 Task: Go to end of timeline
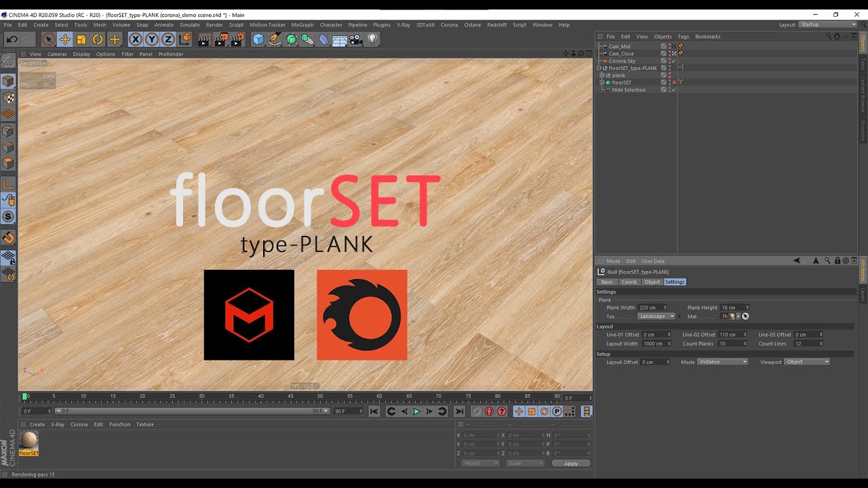tap(459, 411)
